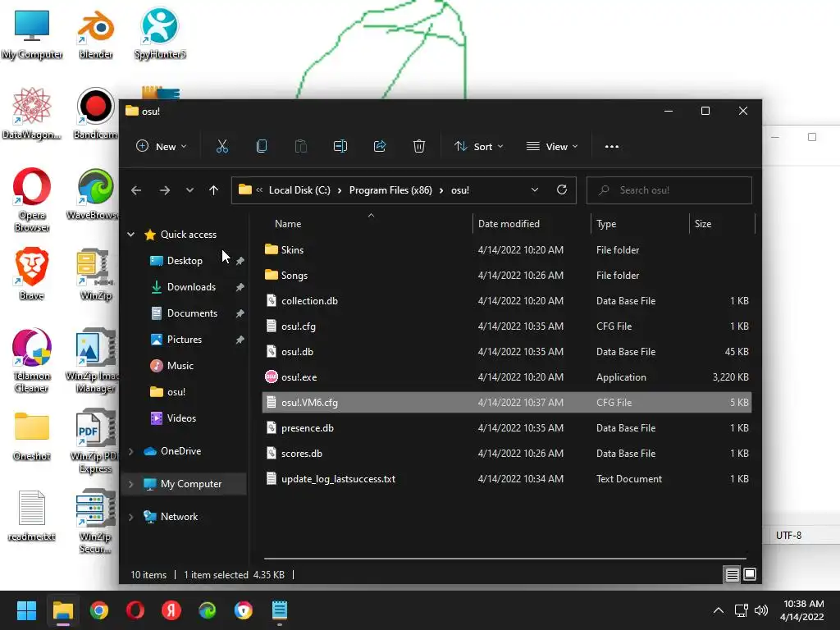Click Local Disk (C:) in breadcrumb
Image resolution: width=840 pixels, height=630 pixels.
(x=299, y=190)
